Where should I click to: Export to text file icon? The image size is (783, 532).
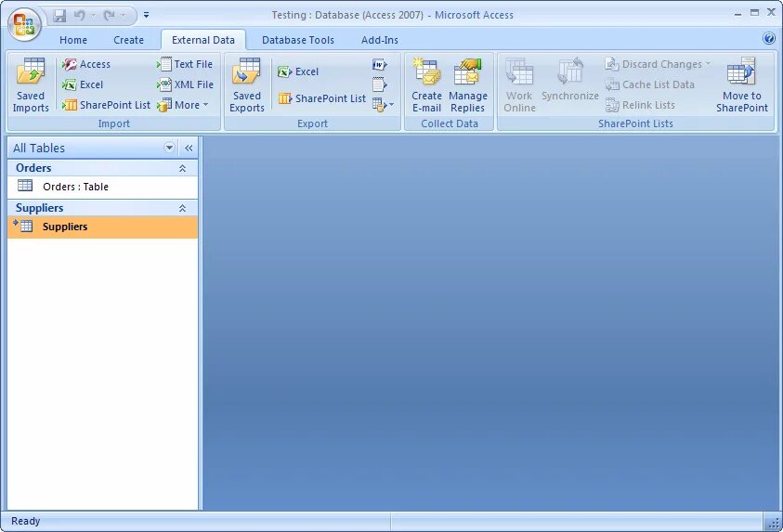(380, 84)
